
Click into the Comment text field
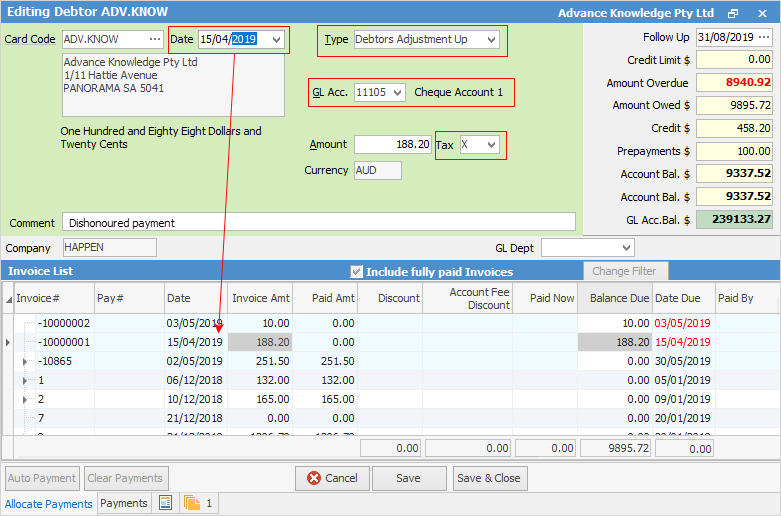[318, 222]
